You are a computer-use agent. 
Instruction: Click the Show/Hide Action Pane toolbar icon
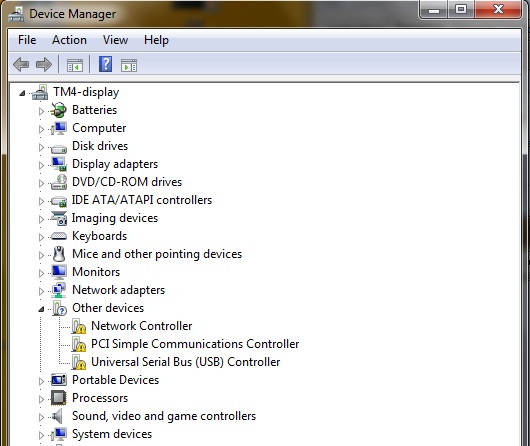point(129,65)
